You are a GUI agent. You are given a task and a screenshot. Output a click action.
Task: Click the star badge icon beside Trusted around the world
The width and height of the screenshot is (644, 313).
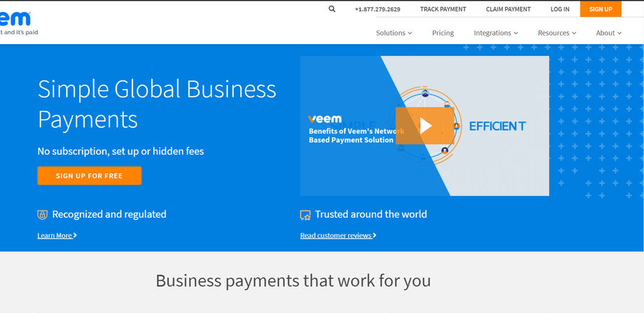pos(305,215)
